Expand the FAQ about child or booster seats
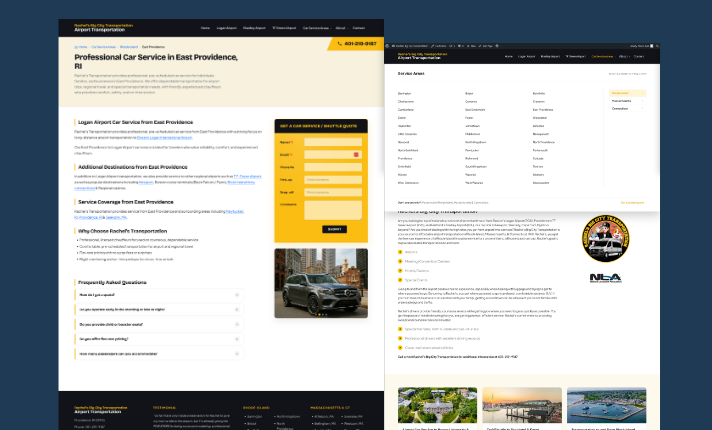This screenshot has height=430, width=712. coord(159,325)
